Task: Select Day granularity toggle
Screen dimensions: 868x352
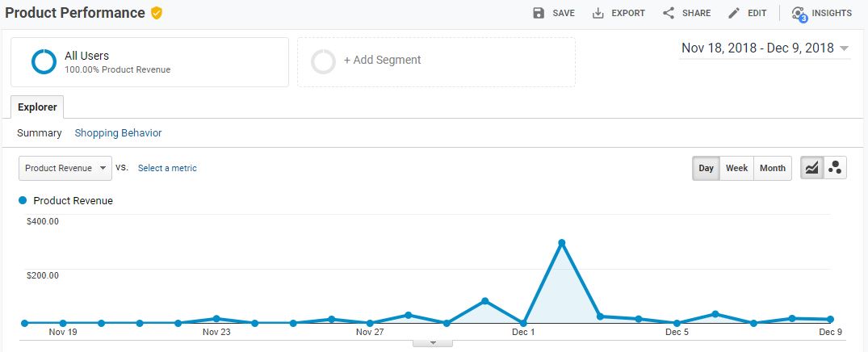Action: [x=706, y=168]
